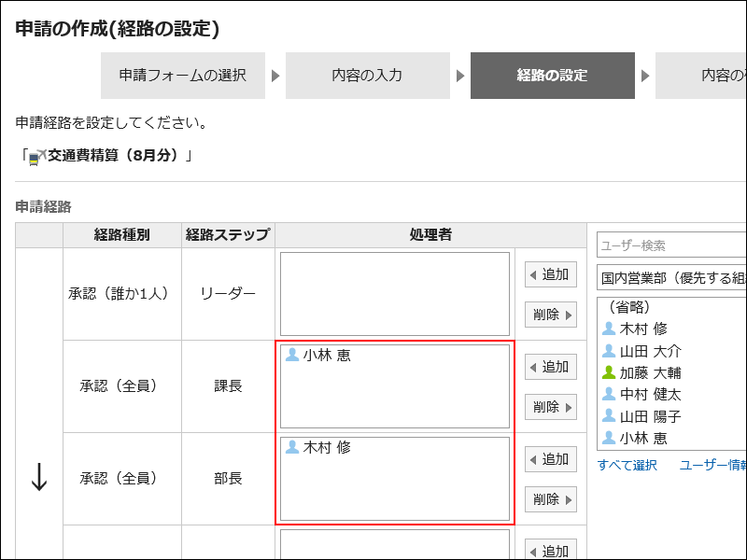The image size is (747, 560).
Task: Go to the 内容の入力 step
Action: 367,76
